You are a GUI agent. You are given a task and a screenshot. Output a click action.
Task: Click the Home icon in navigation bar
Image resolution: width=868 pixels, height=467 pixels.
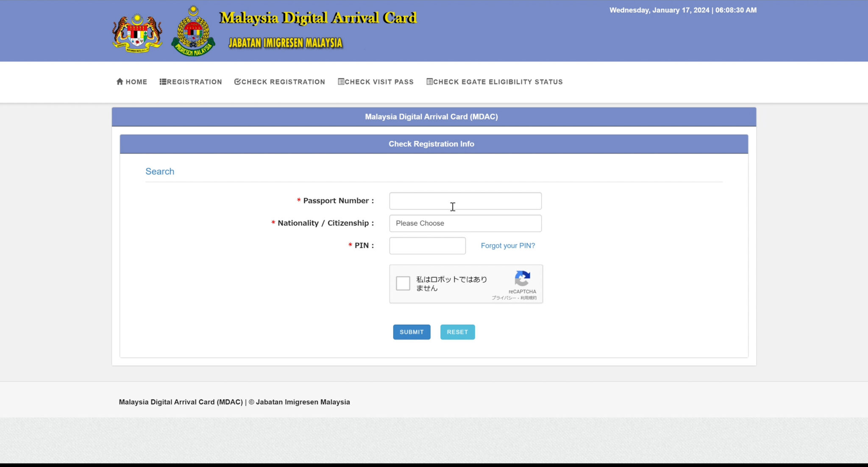(120, 81)
